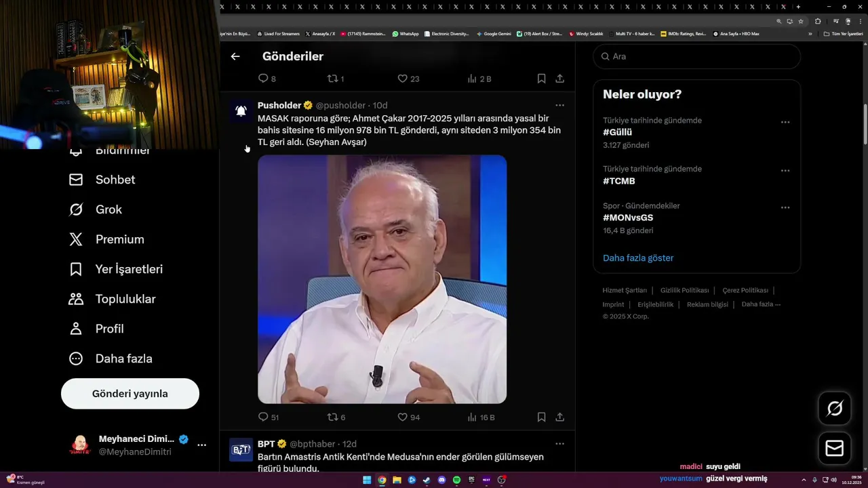Open WhatsApp bookmark in bookmarks bar

406,34
